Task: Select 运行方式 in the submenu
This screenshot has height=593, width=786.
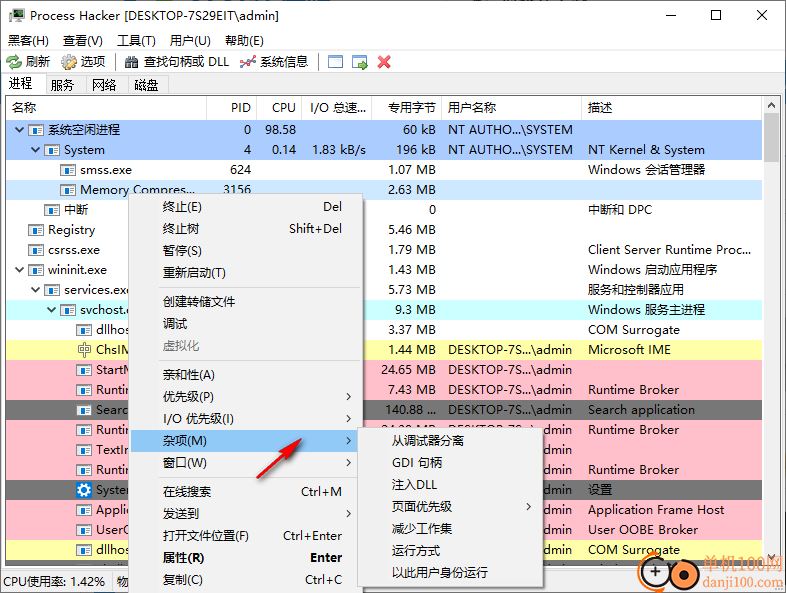Action: (450, 551)
